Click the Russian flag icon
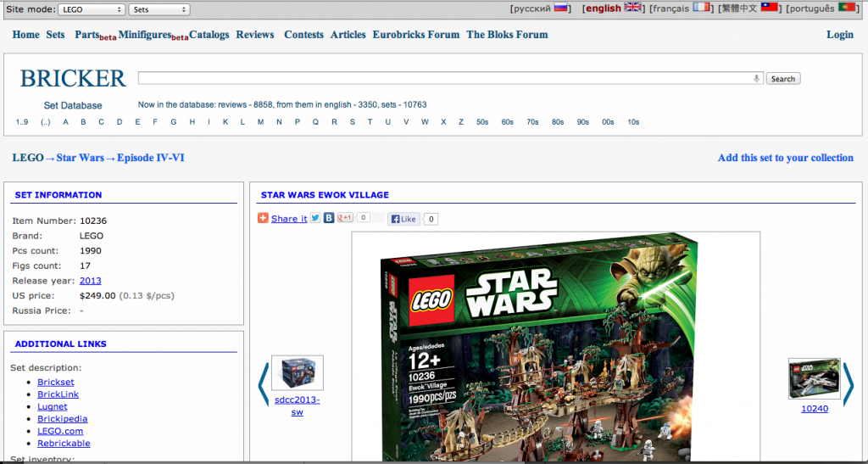 point(562,8)
